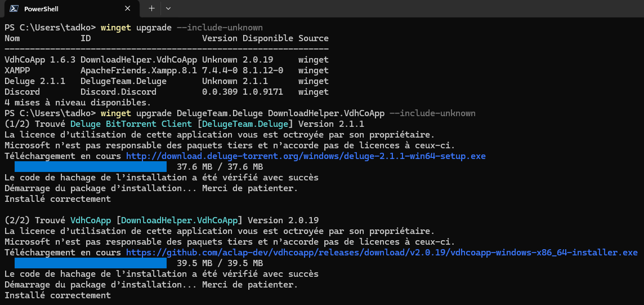Click the final Installé correctement line
644x305 pixels.
click(57, 295)
